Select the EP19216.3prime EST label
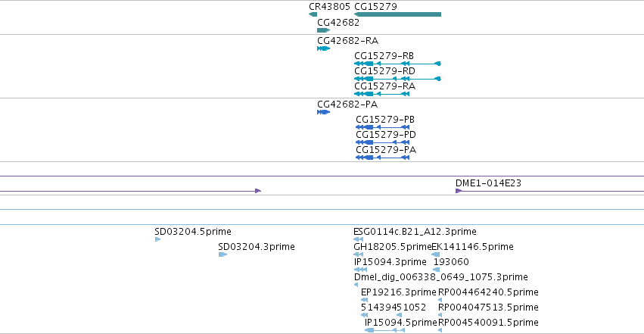 (x=398, y=292)
